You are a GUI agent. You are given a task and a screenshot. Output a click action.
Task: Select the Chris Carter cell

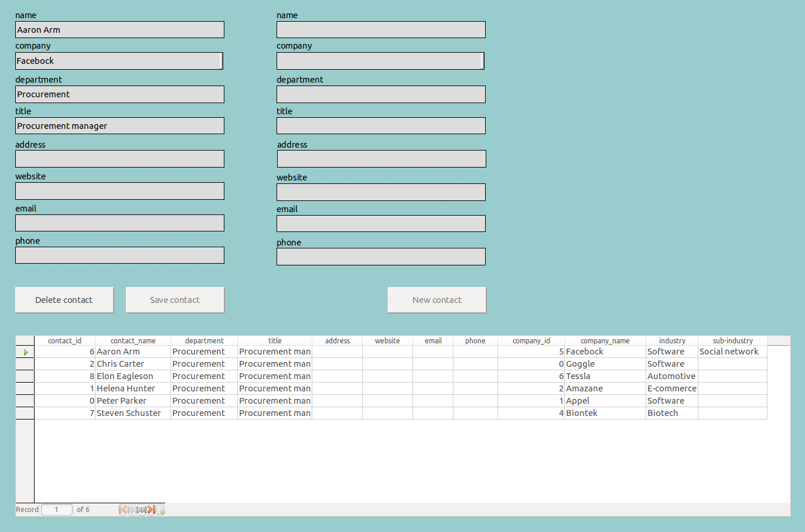[x=133, y=364]
